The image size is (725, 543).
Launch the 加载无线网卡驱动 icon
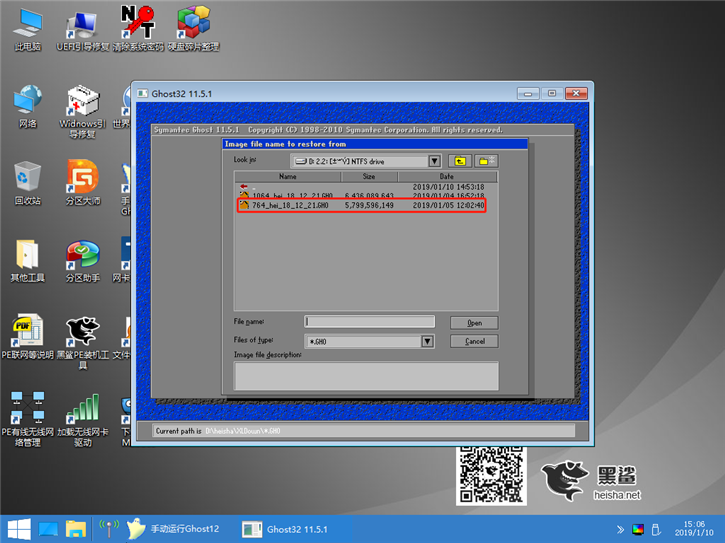coord(82,419)
